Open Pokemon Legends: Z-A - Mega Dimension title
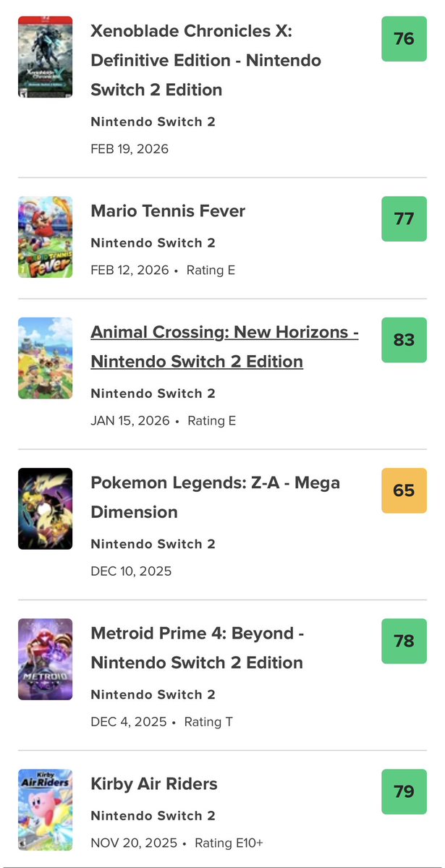 tap(215, 497)
